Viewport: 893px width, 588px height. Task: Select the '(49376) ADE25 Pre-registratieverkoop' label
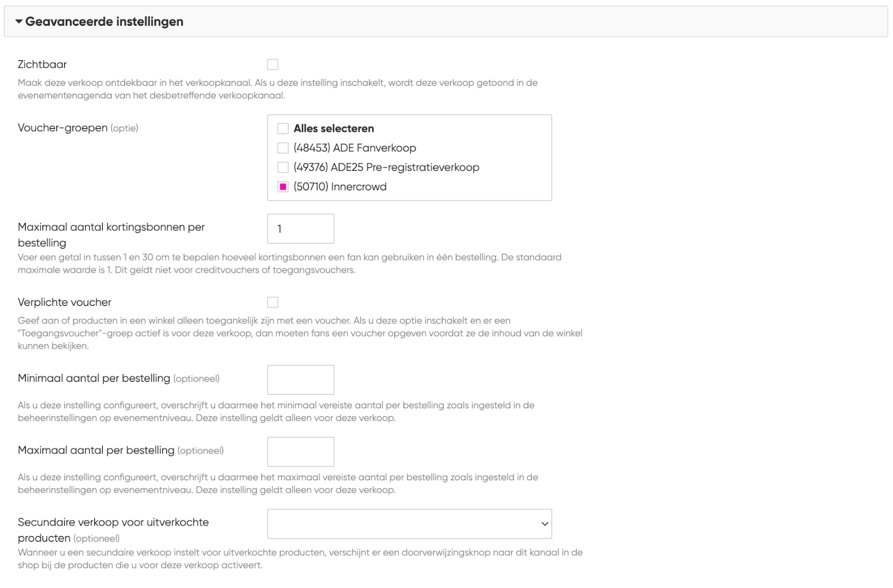coord(386,167)
